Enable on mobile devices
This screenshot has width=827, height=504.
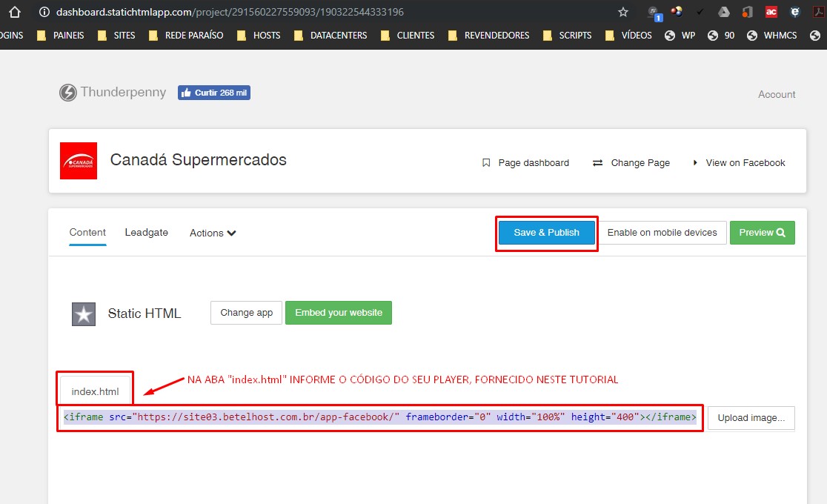click(662, 233)
